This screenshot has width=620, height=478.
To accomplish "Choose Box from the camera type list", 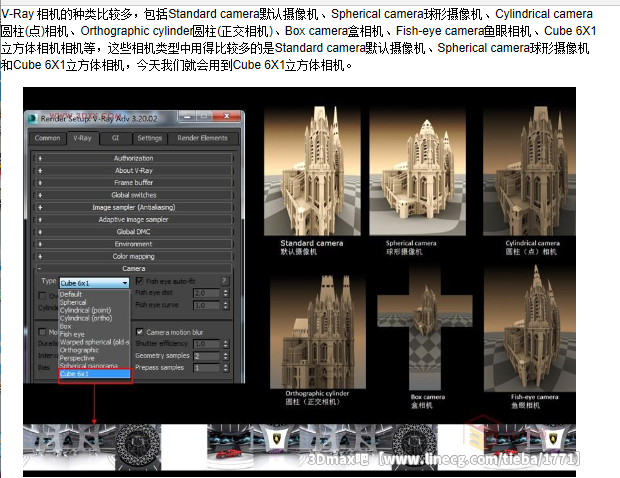I will [94, 326].
